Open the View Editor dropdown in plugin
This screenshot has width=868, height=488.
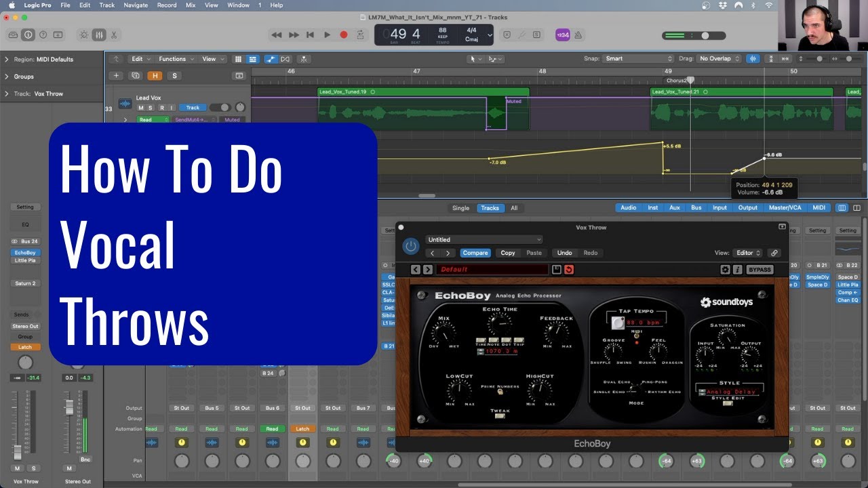[748, 253]
